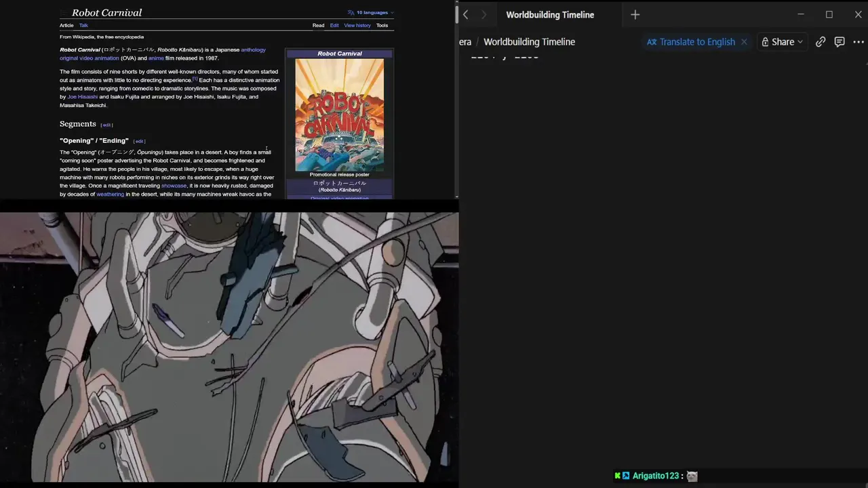This screenshot has height=488, width=868.
Task: Click Translate to English button
Action: click(691, 41)
